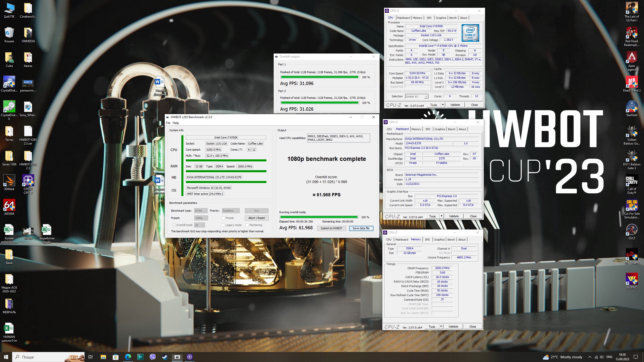
Task: Click the greyed-out Run button
Action: coord(256,211)
